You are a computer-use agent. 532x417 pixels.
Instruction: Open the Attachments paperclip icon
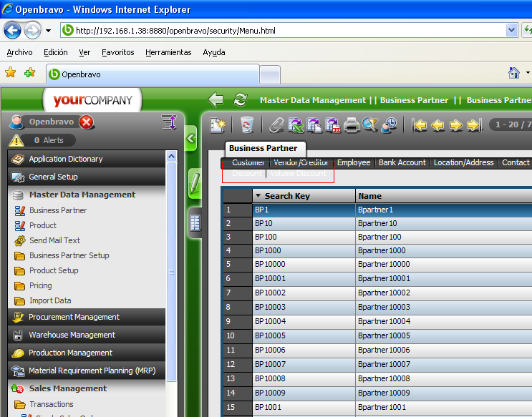coord(276,125)
